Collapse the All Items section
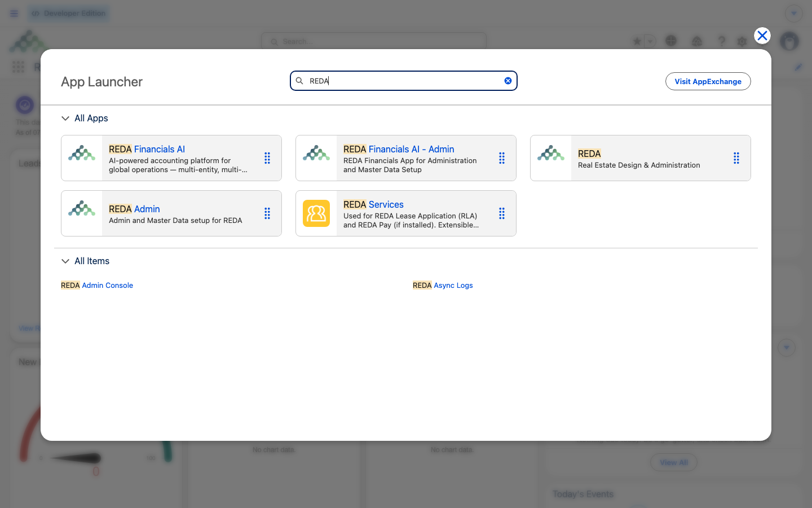The height and width of the screenshot is (508, 812). point(65,261)
